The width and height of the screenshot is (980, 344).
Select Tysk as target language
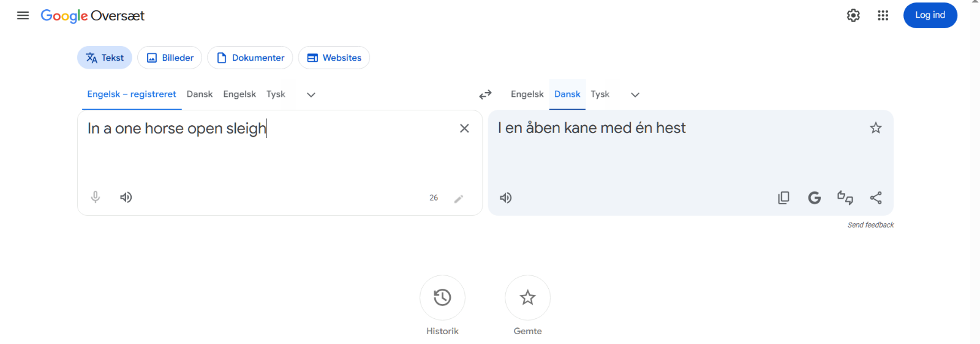(x=600, y=94)
